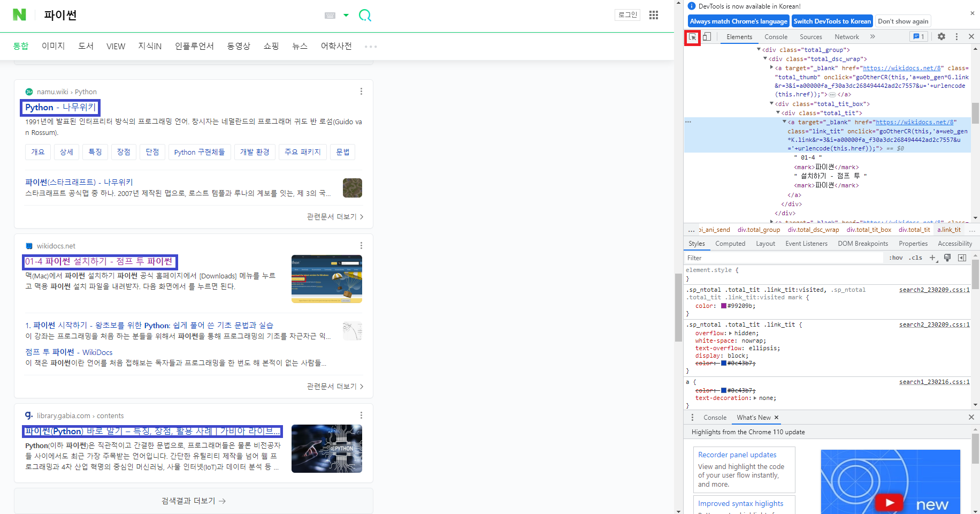980x514 pixels.
Task: Open the drawer three-dot menu
Action: [x=693, y=418]
